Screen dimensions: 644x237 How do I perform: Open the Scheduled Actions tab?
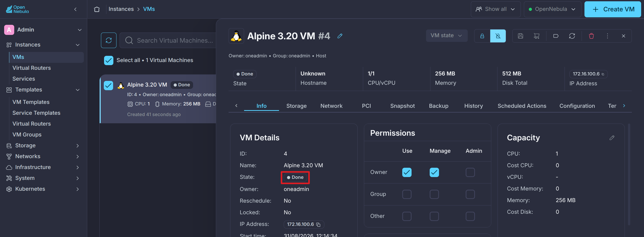522,106
